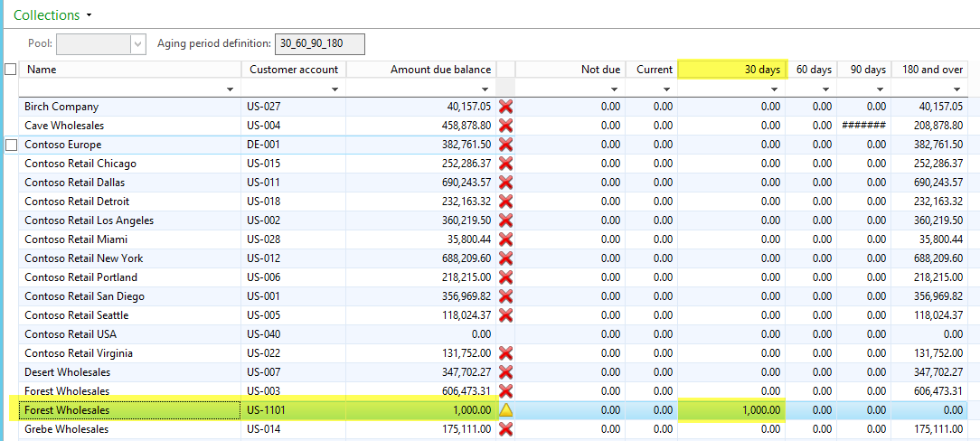The height and width of the screenshot is (441, 980).
Task: Click red X icon for Contoso Retail Miami
Action: pyautogui.click(x=505, y=239)
